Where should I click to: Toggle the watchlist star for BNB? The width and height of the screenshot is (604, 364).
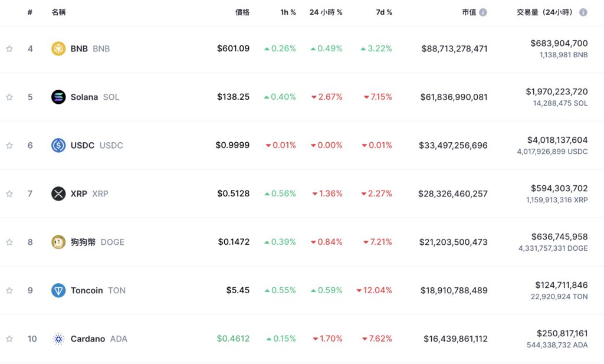[x=9, y=48]
